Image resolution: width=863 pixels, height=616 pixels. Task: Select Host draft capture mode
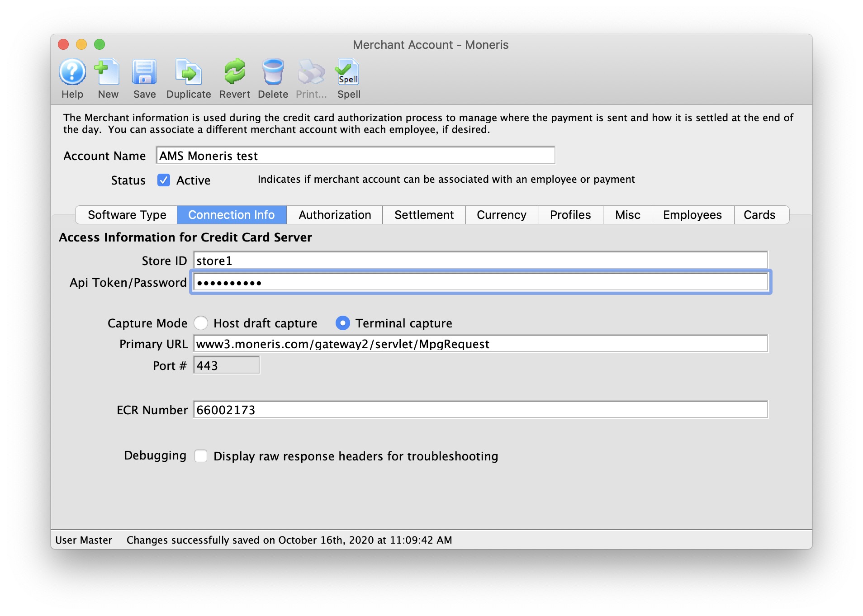click(201, 323)
